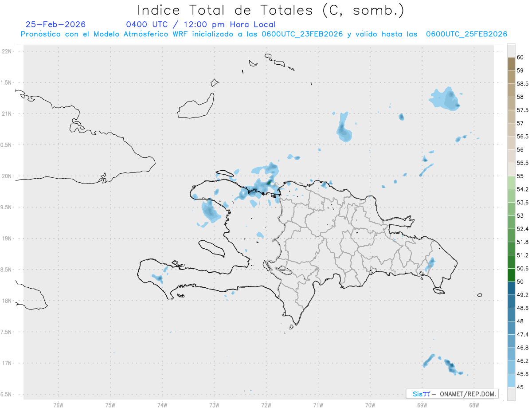
Task: Click the "70W" longitude label
Action: pos(370,405)
